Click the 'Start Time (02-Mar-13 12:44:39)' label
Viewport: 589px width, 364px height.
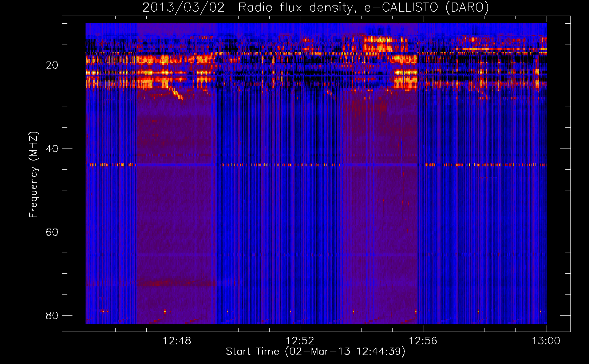(316, 352)
